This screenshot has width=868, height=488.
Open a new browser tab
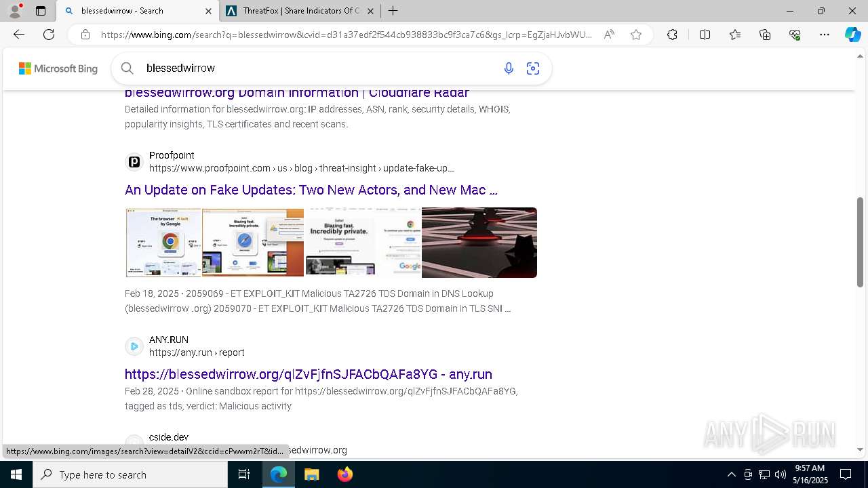point(393,11)
